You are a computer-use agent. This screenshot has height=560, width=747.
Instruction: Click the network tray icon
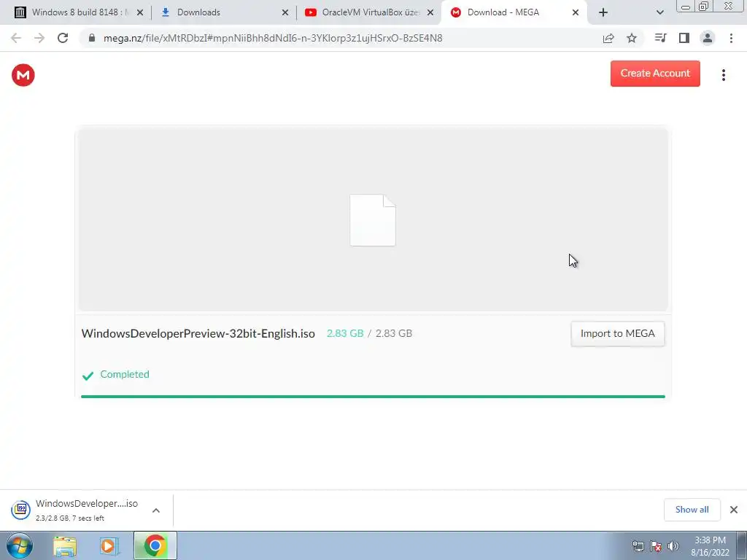(638, 546)
